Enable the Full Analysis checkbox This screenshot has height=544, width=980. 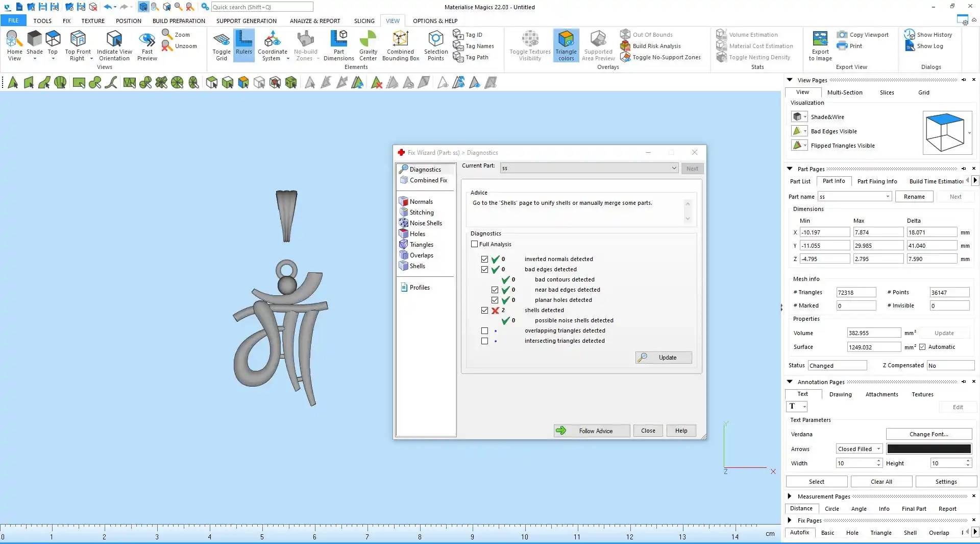click(475, 244)
